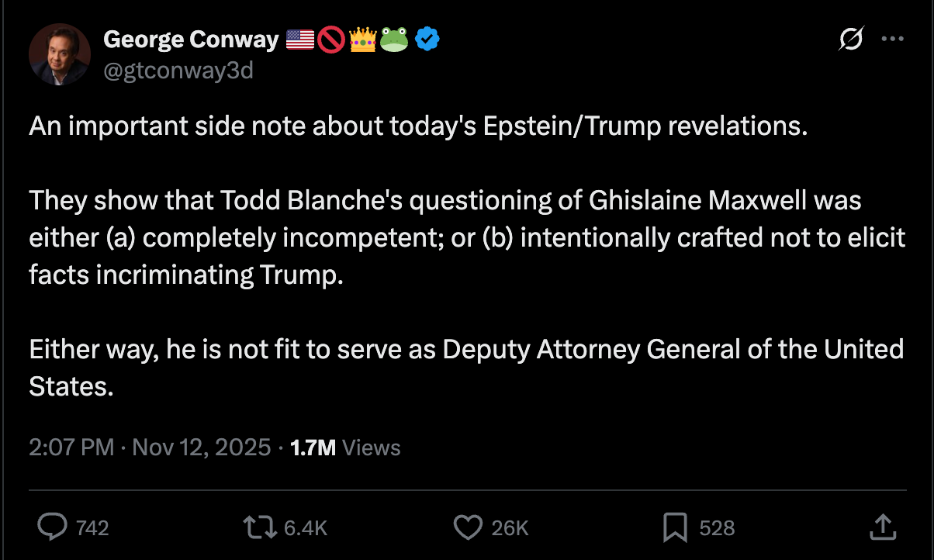This screenshot has width=934, height=560.
Task: Click the frog emoji in the name
Action: 394,38
